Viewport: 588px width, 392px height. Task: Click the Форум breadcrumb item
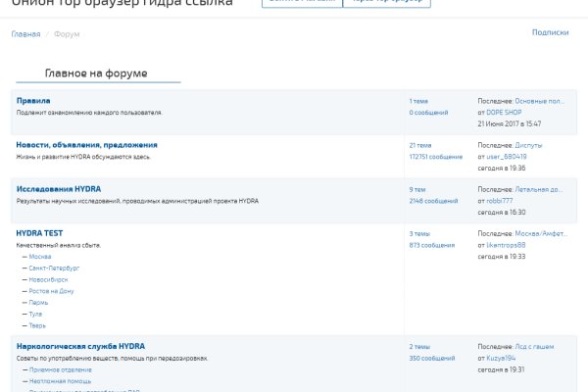(x=67, y=33)
